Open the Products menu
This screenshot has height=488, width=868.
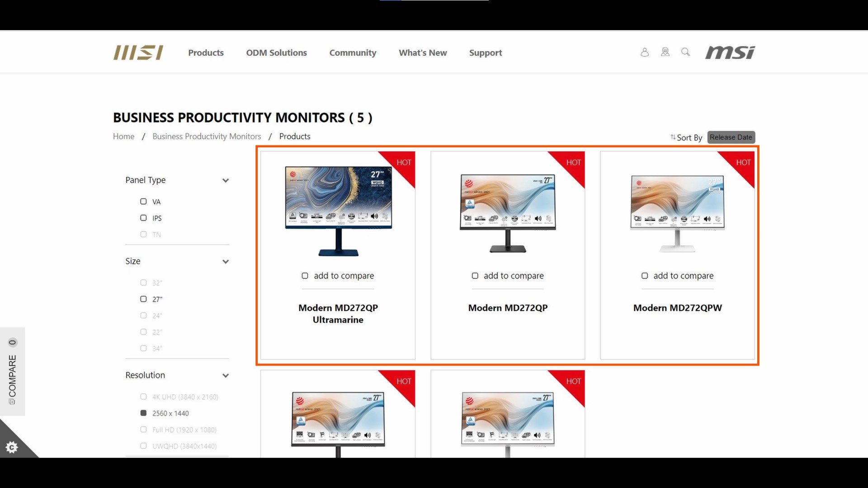206,53
